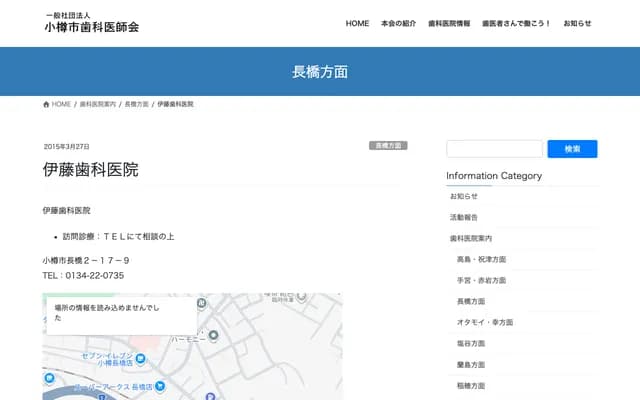Select お知らせ in the top navigation
The image size is (640, 400).
tap(577, 23)
